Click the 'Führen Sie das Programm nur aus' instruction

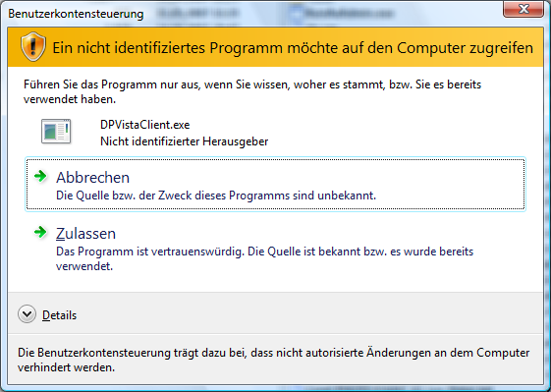[x=252, y=91]
